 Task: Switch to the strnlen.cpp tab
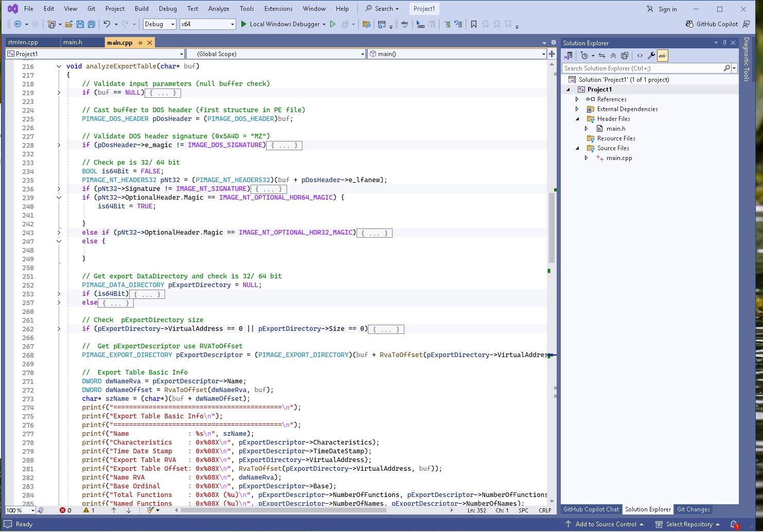pyautogui.click(x=23, y=42)
